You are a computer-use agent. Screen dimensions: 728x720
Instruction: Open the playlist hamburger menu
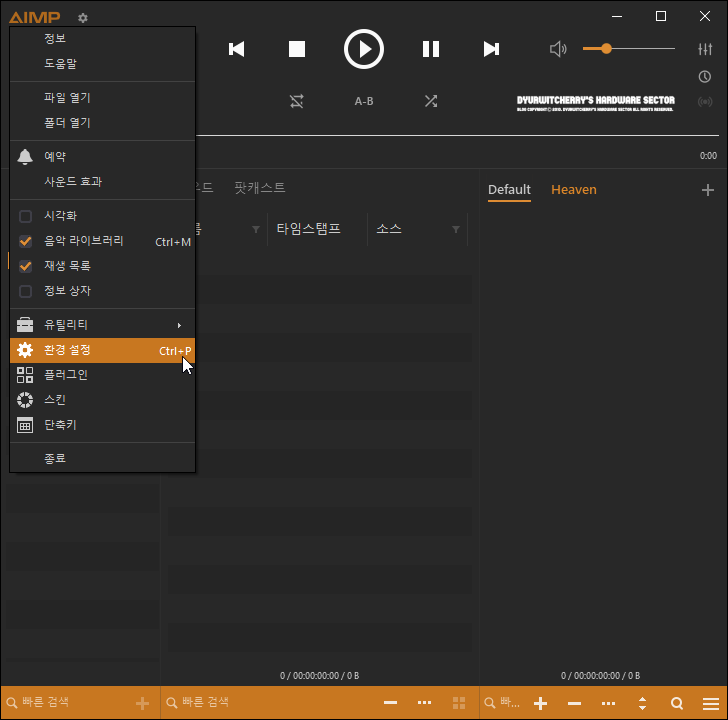point(710,703)
